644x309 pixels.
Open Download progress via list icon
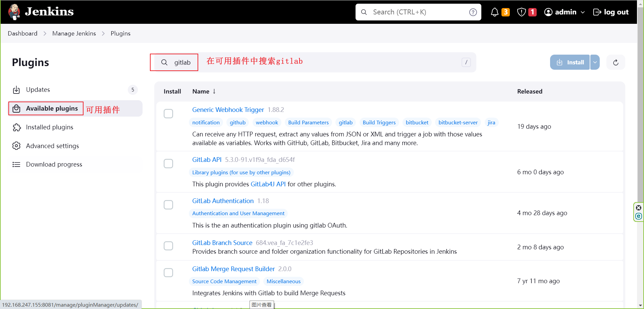[16, 164]
